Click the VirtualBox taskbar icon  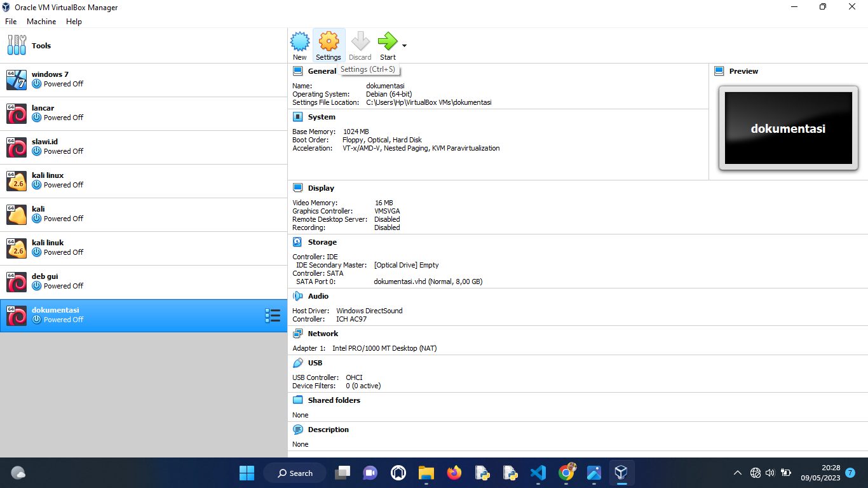(621, 473)
